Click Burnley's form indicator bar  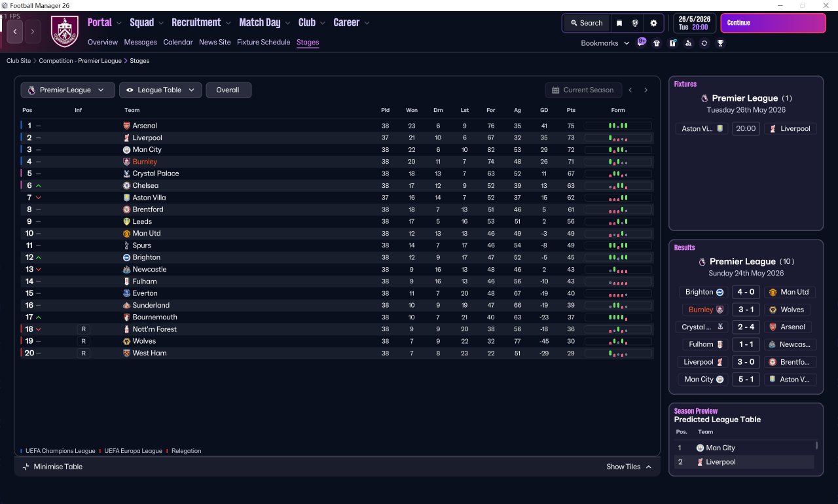[618, 162]
